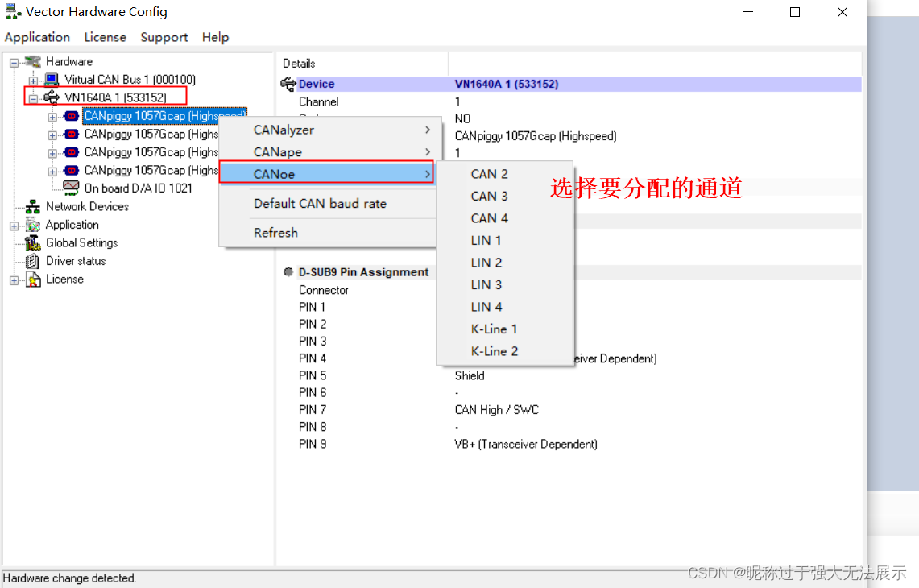Screen dimensions: 919x588
Task: Maximize the Vector Hardware Config window
Action: point(795,12)
